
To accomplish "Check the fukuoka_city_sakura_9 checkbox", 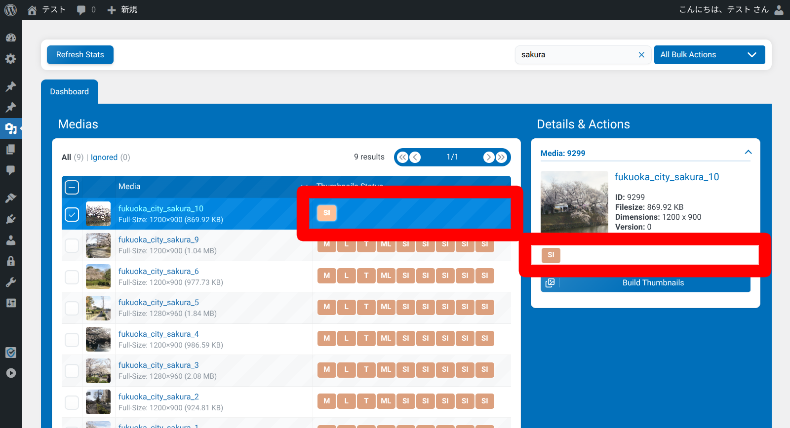I will pos(72,245).
